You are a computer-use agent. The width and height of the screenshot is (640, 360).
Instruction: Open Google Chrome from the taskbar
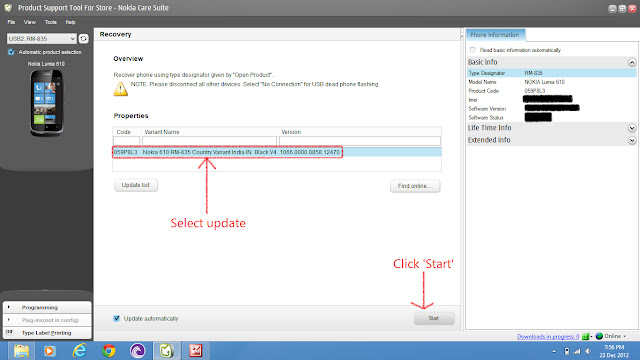(109, 351)
